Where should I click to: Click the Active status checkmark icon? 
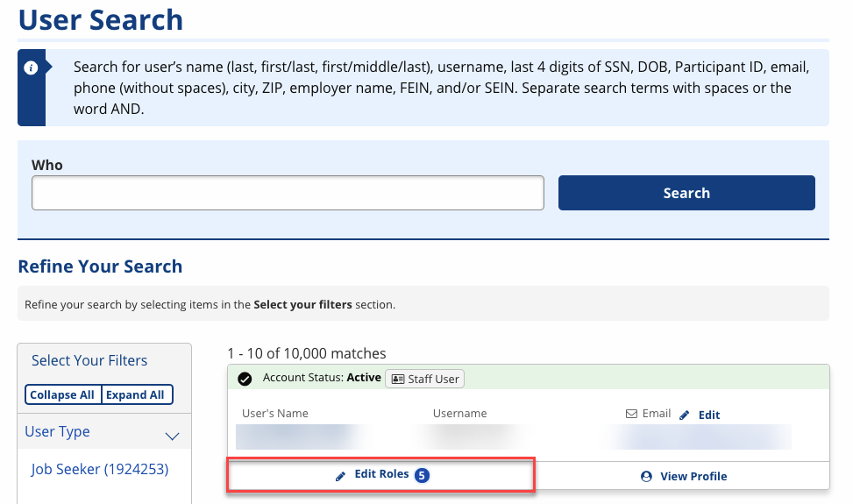tap(245, 379)
